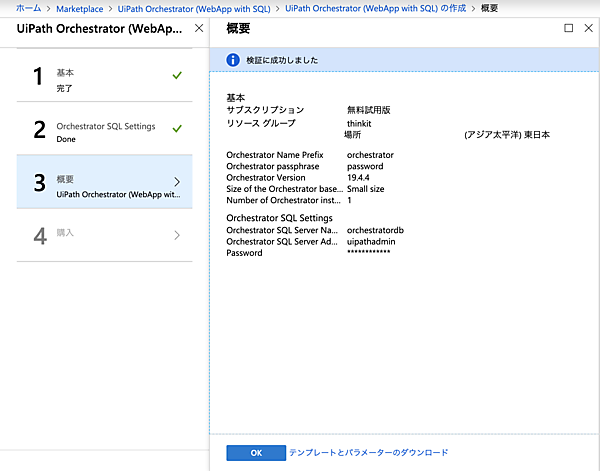
Task: Click the masked Password value
Action: coord(368,252)
